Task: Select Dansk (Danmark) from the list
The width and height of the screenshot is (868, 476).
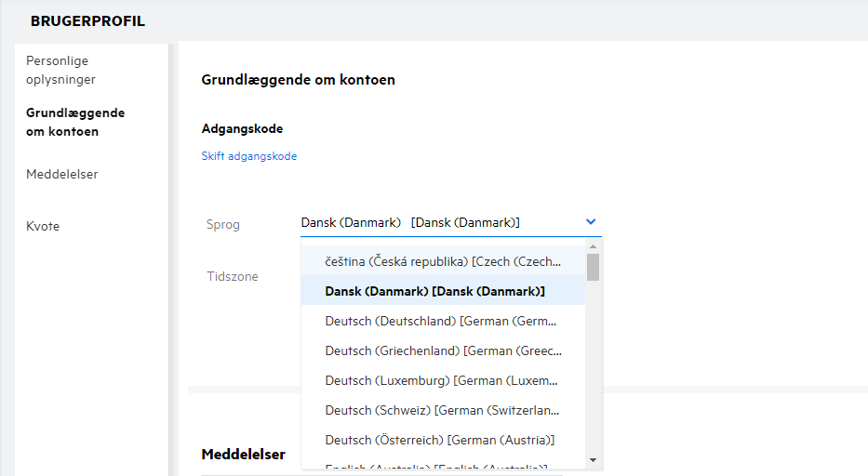Action: tap(434, 291)
